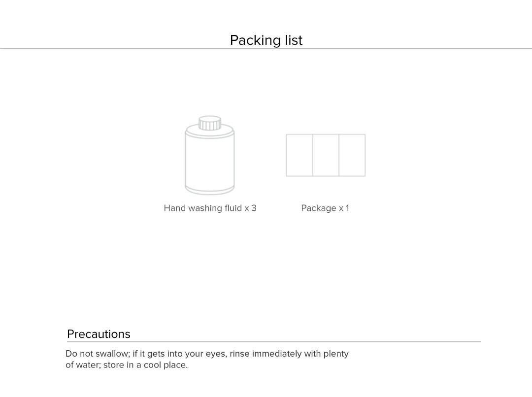Click the shoulder of the bottle below cap
Screen dimensions: 532x397
click(x=210, y=133)
